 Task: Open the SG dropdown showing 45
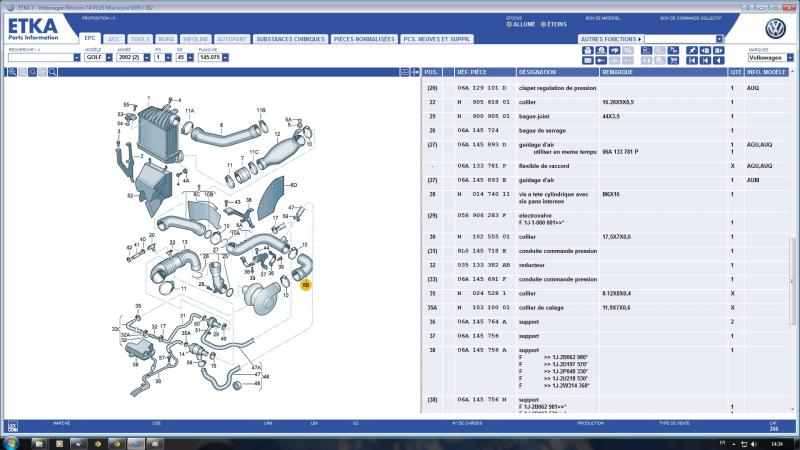190,58
